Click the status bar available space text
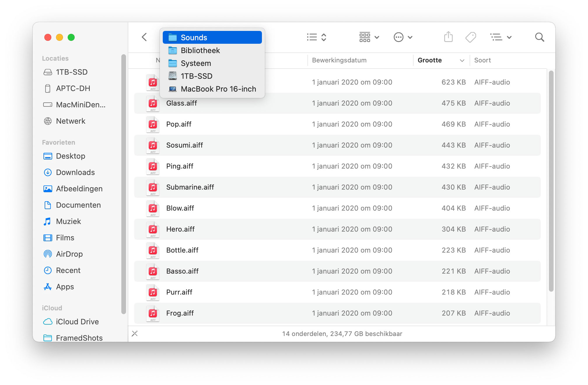The image size is (588, 385). pyautogui.click(x=342, y=334)
